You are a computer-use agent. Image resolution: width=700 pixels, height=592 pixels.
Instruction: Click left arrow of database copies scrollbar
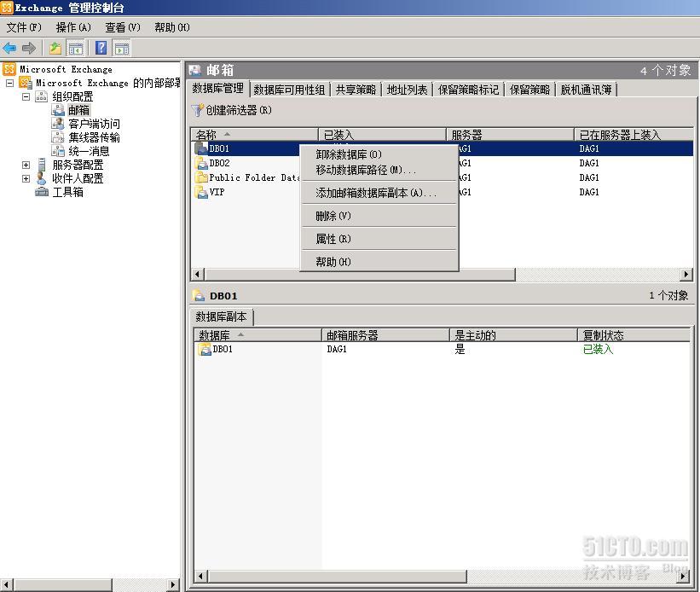pos(200,577)
